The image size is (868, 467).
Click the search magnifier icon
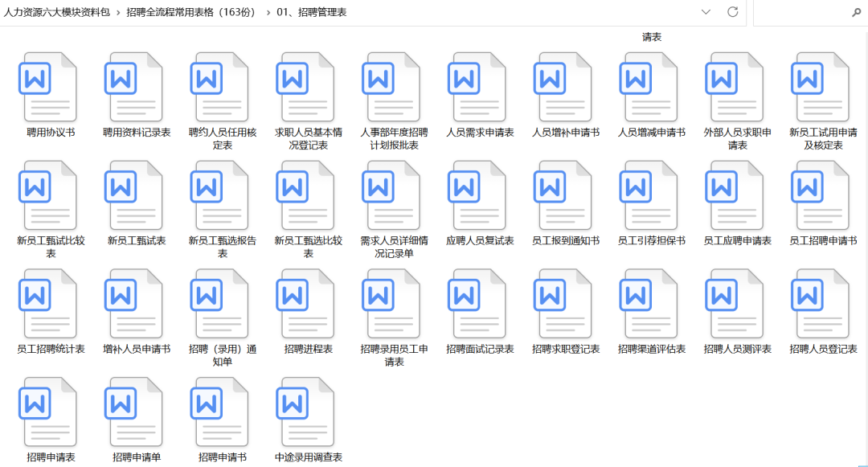click(857, 12)
